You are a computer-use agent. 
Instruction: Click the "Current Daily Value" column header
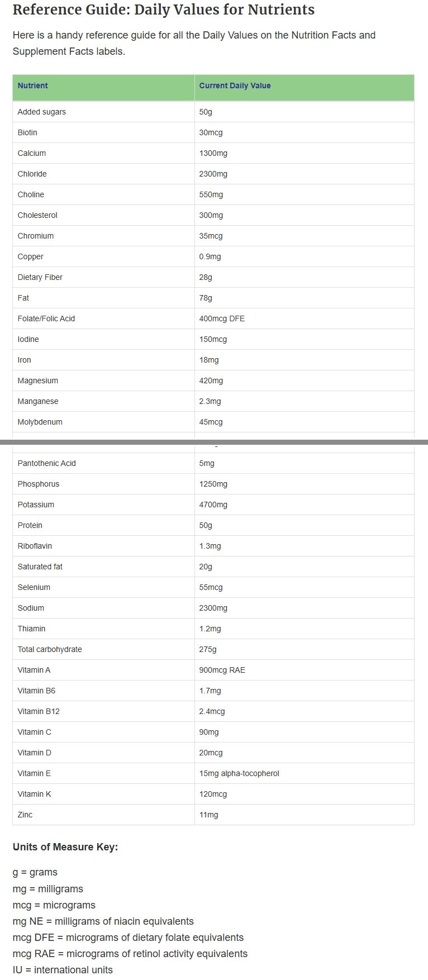click(235, 85)
